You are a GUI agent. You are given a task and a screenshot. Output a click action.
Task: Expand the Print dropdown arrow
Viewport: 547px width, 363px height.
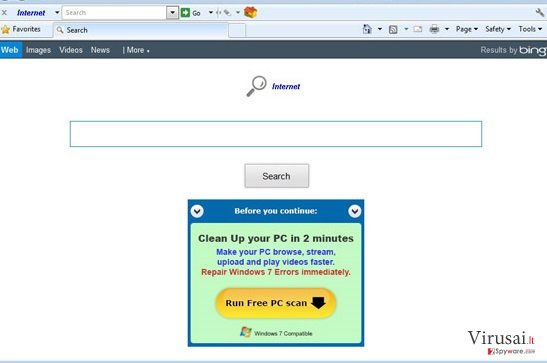(447, 29)
